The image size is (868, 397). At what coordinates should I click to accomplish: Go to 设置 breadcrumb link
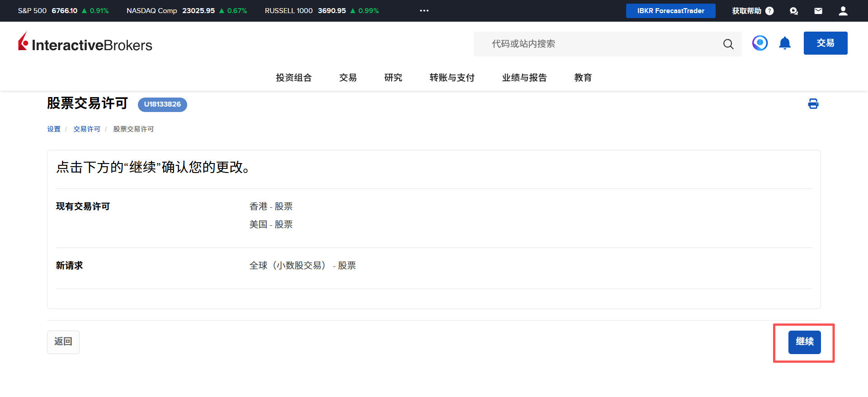(x=54, y=129)
